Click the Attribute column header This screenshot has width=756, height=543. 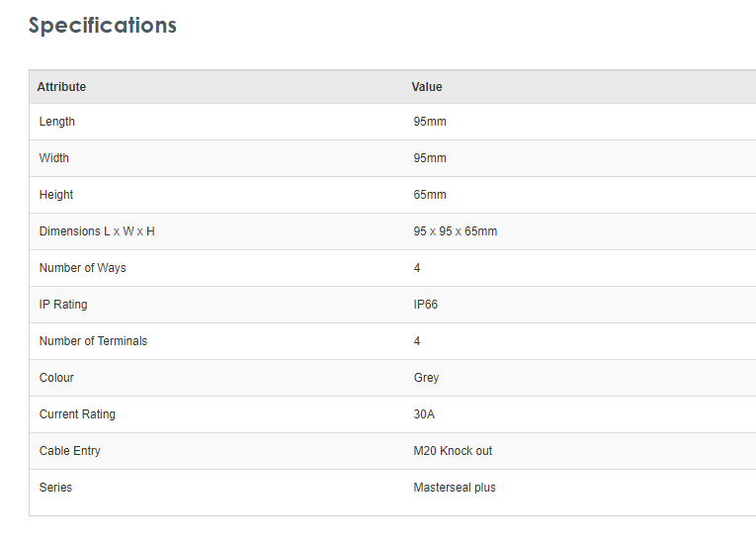point(61,87)
